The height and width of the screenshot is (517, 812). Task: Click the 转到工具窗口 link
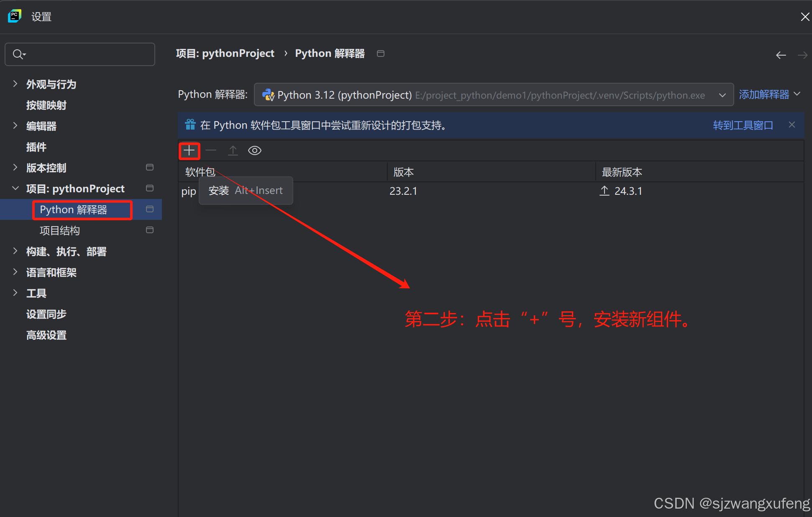(743, 125)
